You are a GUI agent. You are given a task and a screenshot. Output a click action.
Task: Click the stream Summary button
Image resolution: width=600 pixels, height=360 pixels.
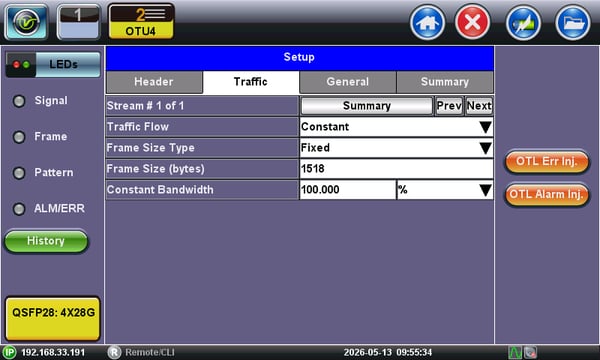click(367, 106)
